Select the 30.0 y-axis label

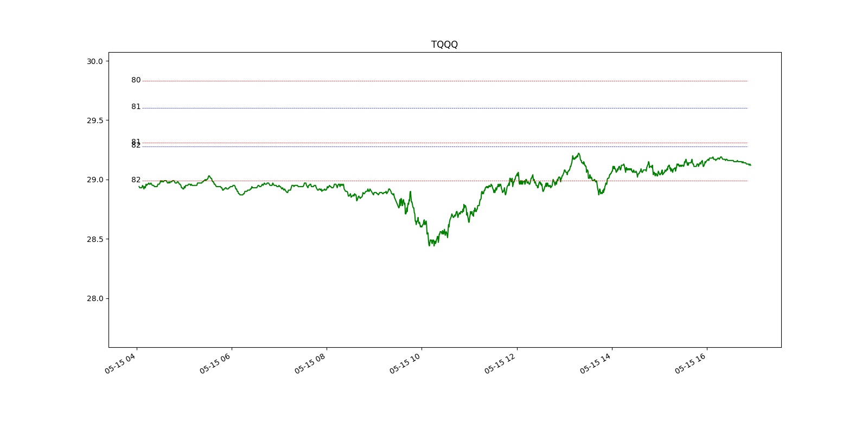click(94, 61)
